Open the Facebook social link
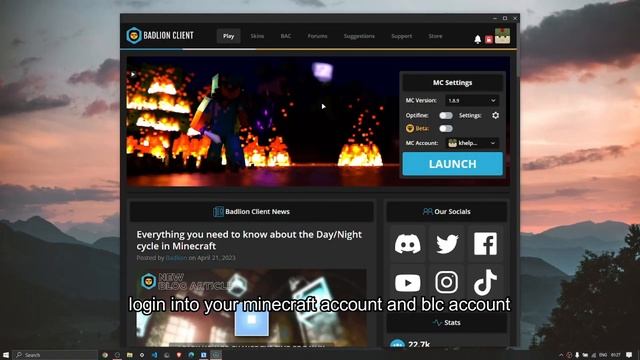 pos(485,244)
